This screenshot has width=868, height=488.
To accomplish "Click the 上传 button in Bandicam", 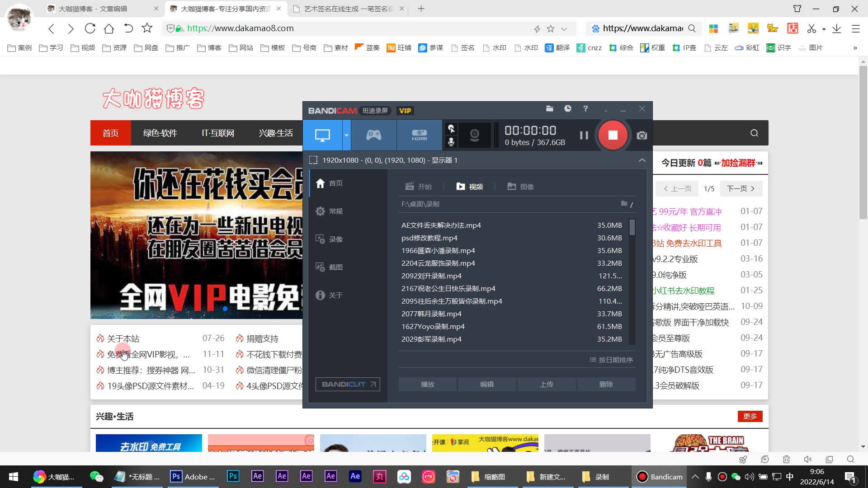I will [x=547, y=384].
